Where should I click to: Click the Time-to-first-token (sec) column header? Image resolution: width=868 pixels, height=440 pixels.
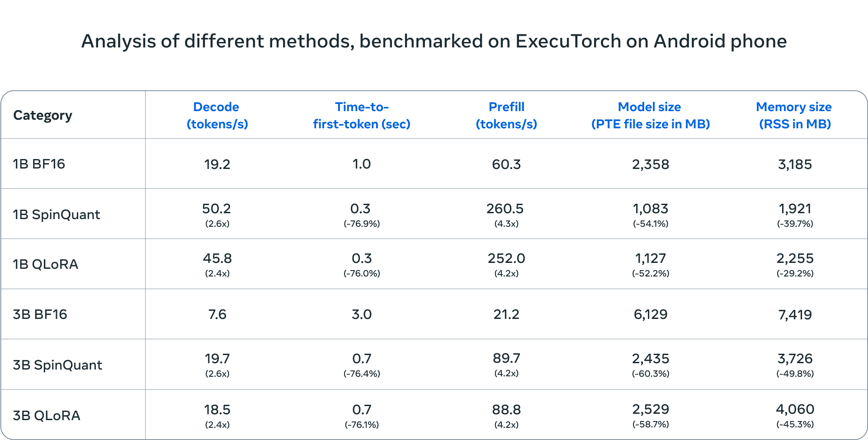click(362, 115)
